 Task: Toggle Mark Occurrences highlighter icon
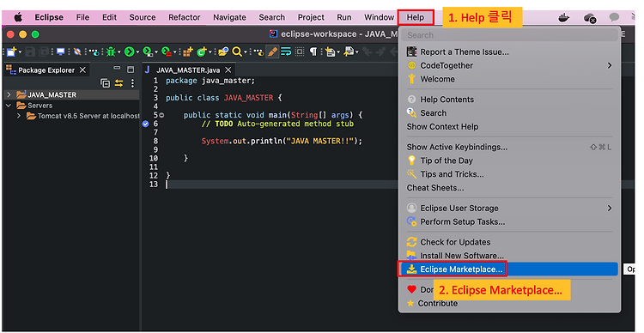point(272,51)
